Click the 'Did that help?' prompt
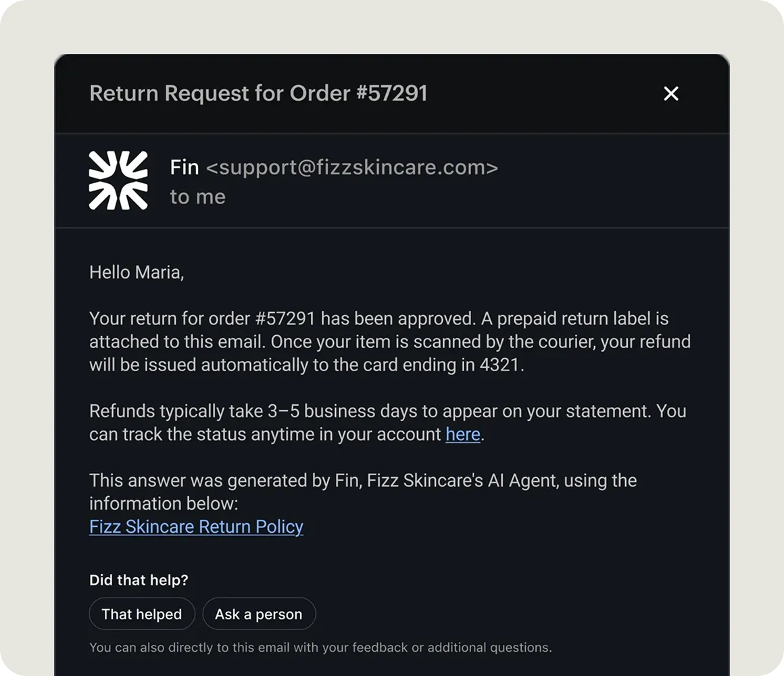Image resolution: width=784 pixels, height=676 pixels. pos(139,580)
